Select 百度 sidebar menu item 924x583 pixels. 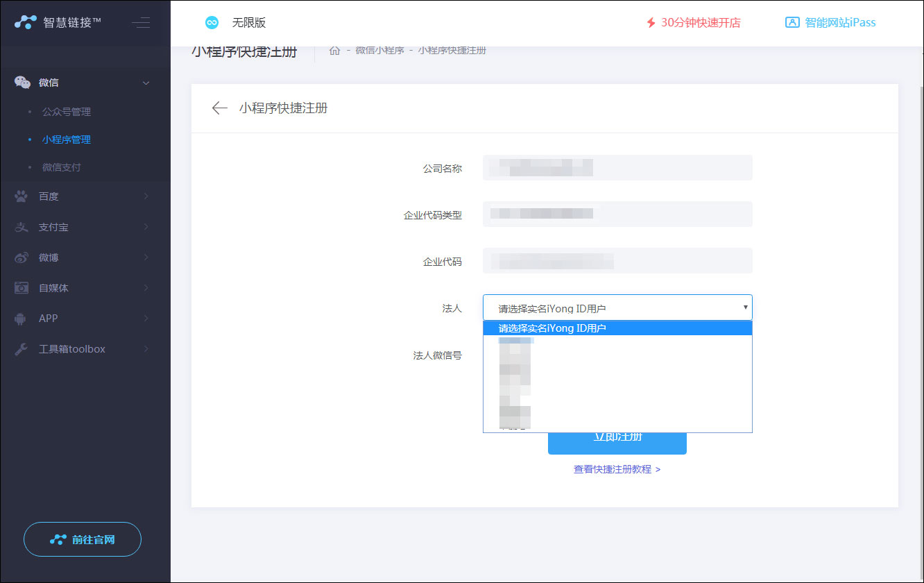[x=85, y=196]
